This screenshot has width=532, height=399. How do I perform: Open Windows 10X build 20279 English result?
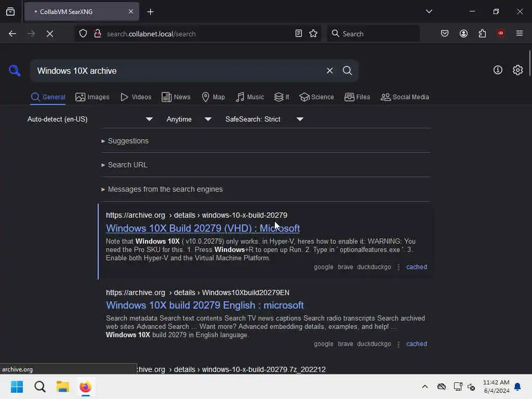click(x=205, y=305)
